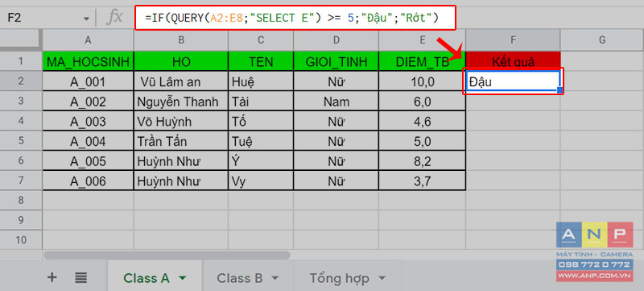Select column C header

pos(261,39)
